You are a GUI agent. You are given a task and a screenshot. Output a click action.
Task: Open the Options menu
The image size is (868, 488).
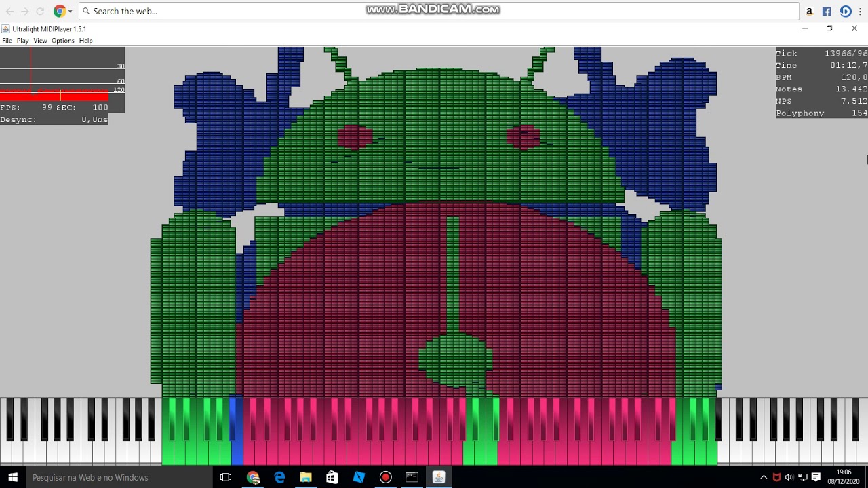[63, 41]
